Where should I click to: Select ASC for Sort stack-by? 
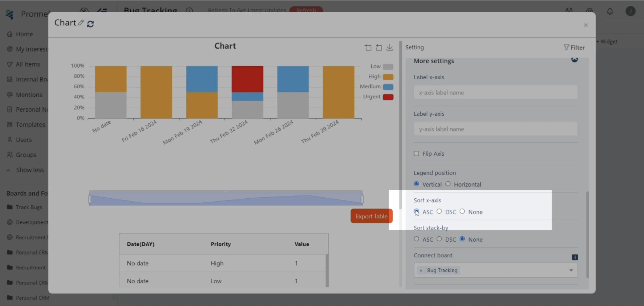[x=416, y=239]
